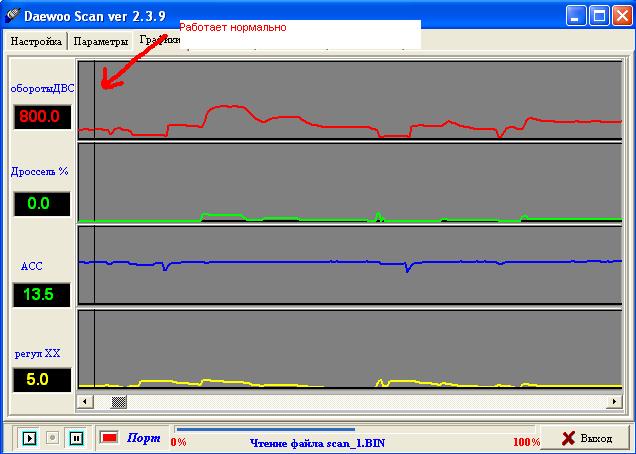Click the graph scrollbar right arrow
Screen dimensions: 636x454
pos(613,401)
